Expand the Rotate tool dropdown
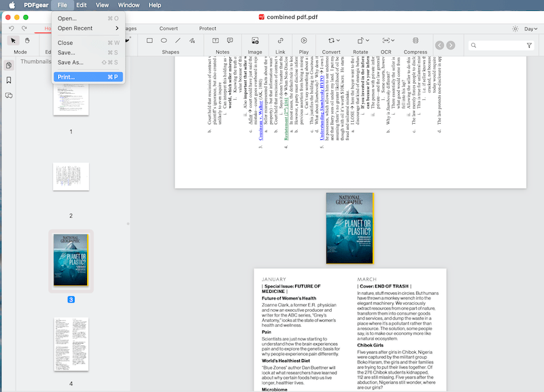 pos(367,41)
